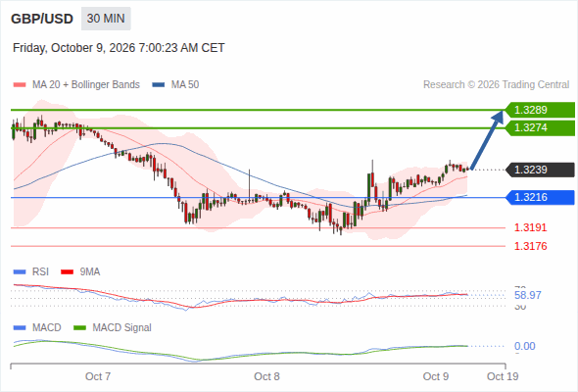Click the Oct 7 time axis label
The width and height of the screenshot is (578, 392).
pyautogui.click(x=98, y=376)
